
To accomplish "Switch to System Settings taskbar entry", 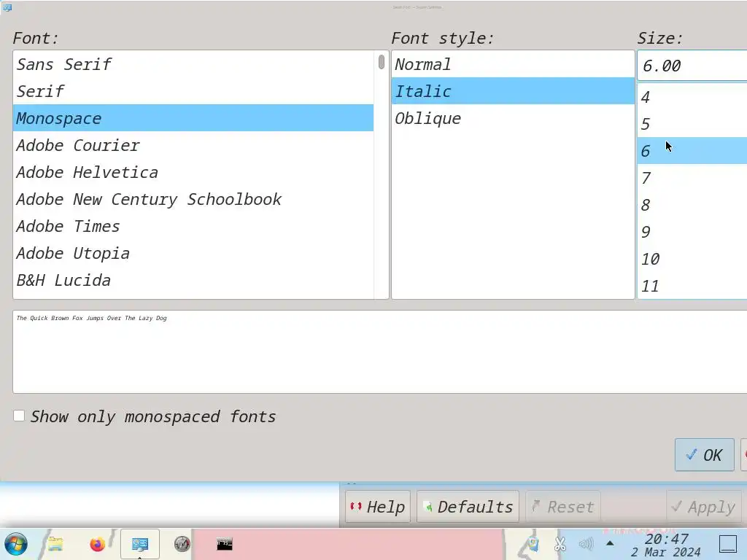I will (x=139, y=544).
